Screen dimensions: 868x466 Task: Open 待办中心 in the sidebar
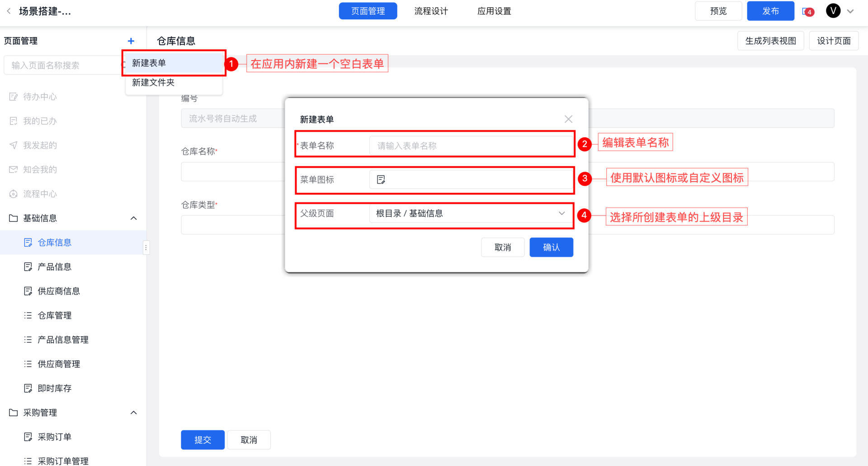40,97
